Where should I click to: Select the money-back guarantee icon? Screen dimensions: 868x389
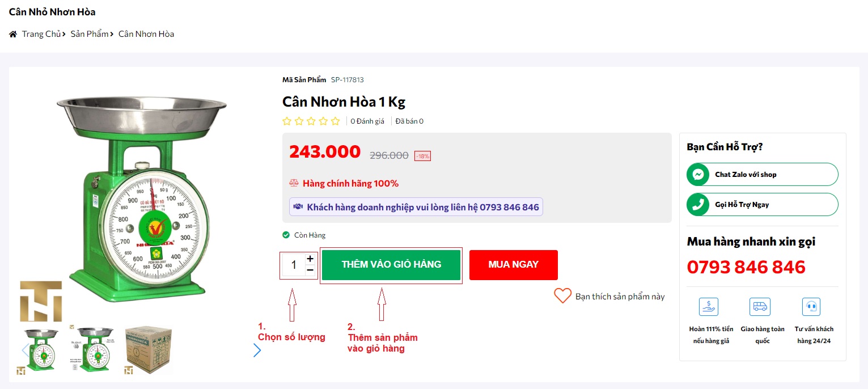[708, 306]
